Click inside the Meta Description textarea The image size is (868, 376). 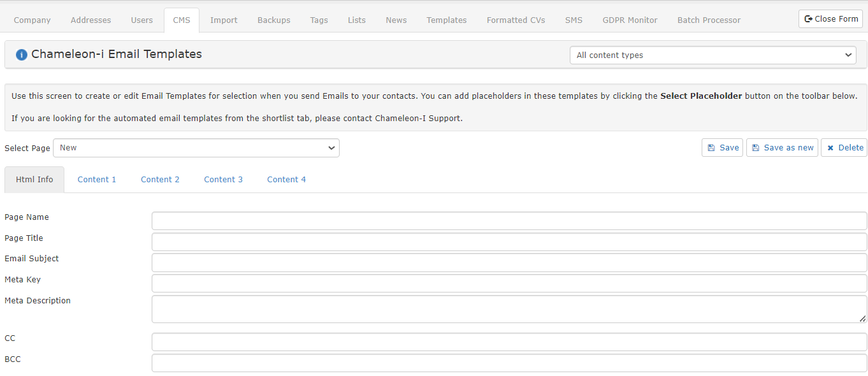[x=509, y=309]
